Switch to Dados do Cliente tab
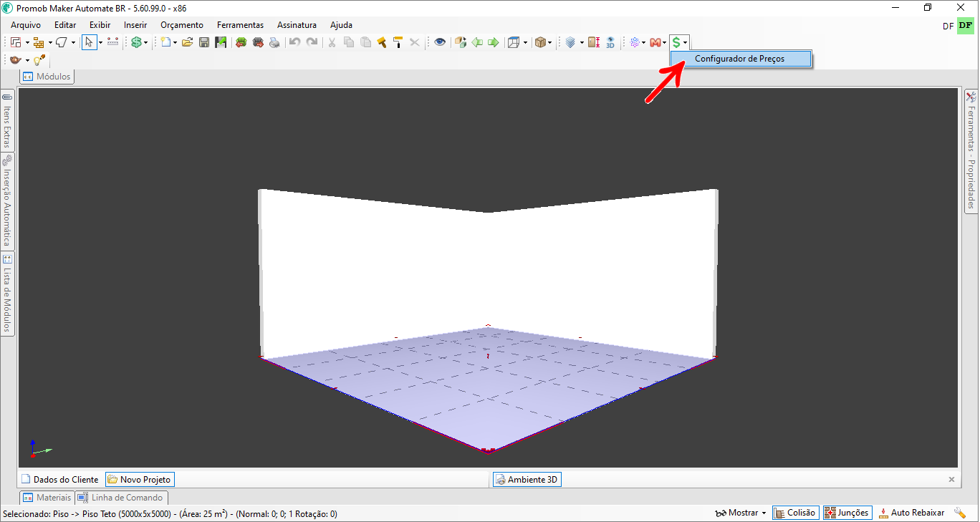This screenshot has height=522, width=980. pos(60,480)
